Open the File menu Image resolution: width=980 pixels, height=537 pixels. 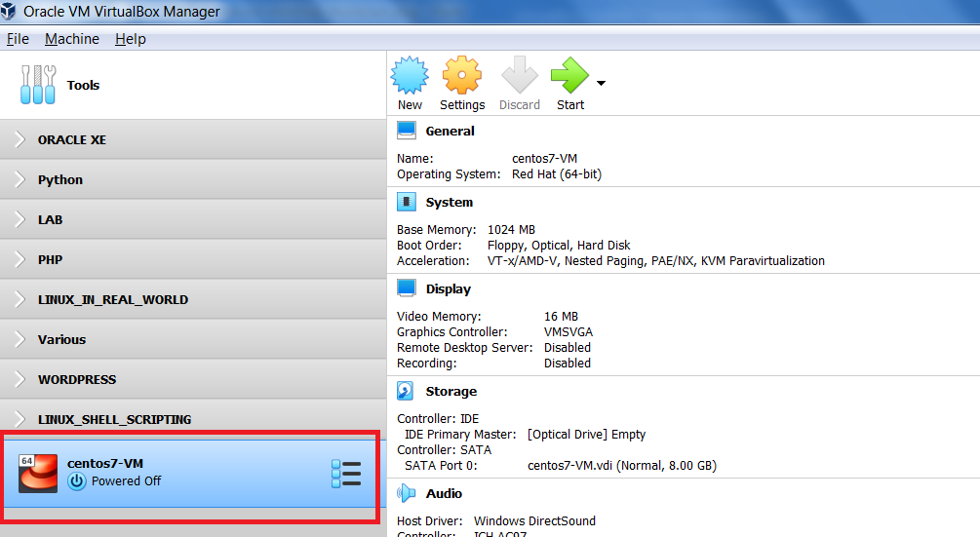click(x=18, y=39)
